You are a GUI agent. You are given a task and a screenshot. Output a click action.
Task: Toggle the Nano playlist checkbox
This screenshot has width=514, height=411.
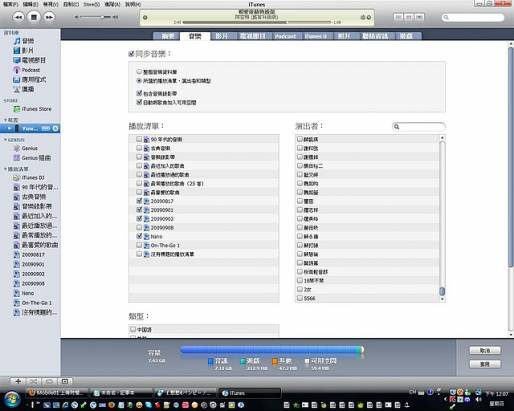139,236
